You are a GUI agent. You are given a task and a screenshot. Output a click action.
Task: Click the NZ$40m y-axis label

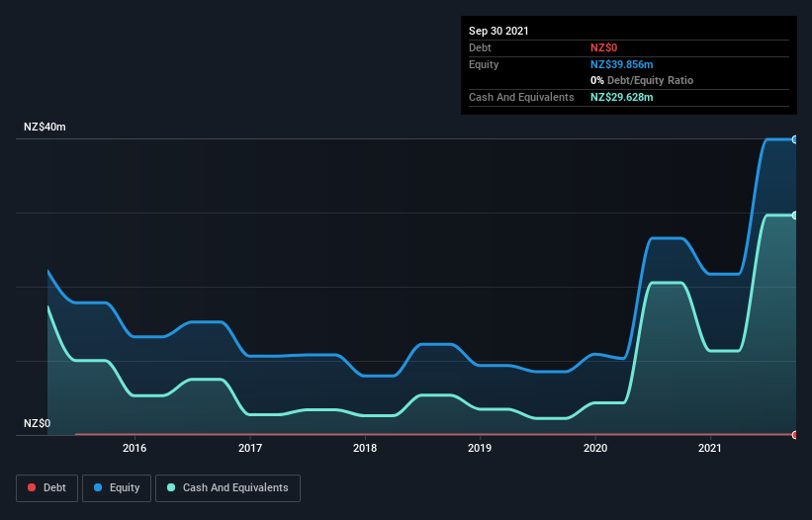click(45, 127)
